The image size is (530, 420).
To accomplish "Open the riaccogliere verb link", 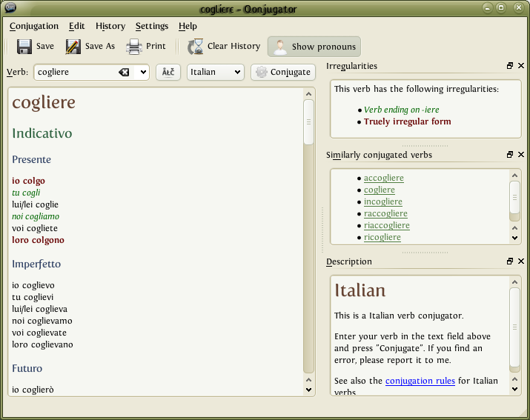I will (x=387, y=225).
